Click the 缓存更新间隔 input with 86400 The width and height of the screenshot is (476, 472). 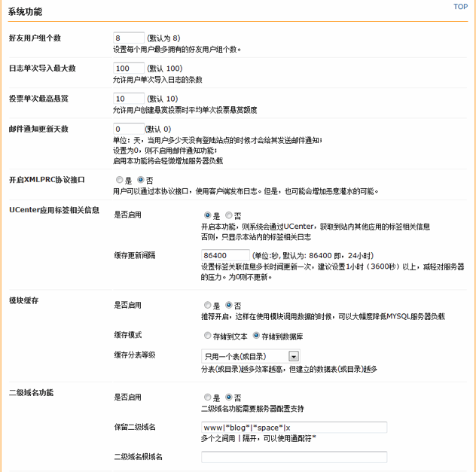point(225,255)
